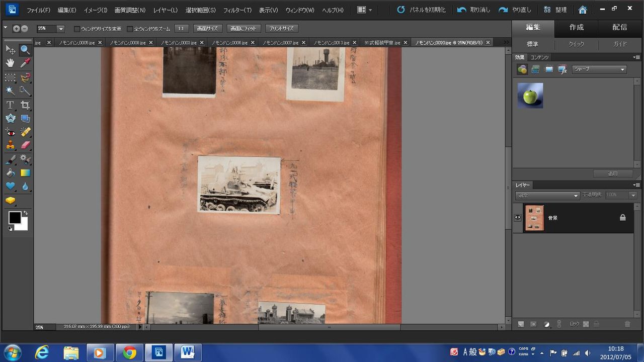Pick the Eraser tool
The image size is (644, 362).
[x=25, y=145]
